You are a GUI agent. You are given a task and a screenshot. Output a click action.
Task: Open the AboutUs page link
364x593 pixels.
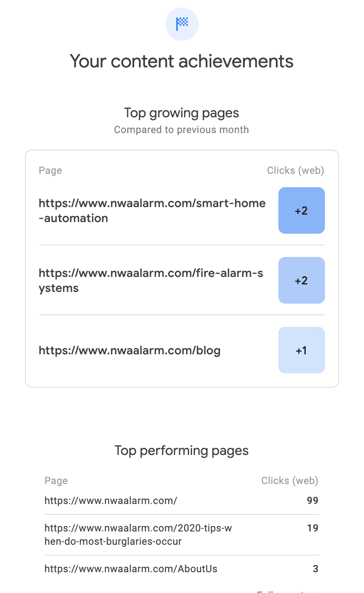pyautogui.click(x=130, y=569)
